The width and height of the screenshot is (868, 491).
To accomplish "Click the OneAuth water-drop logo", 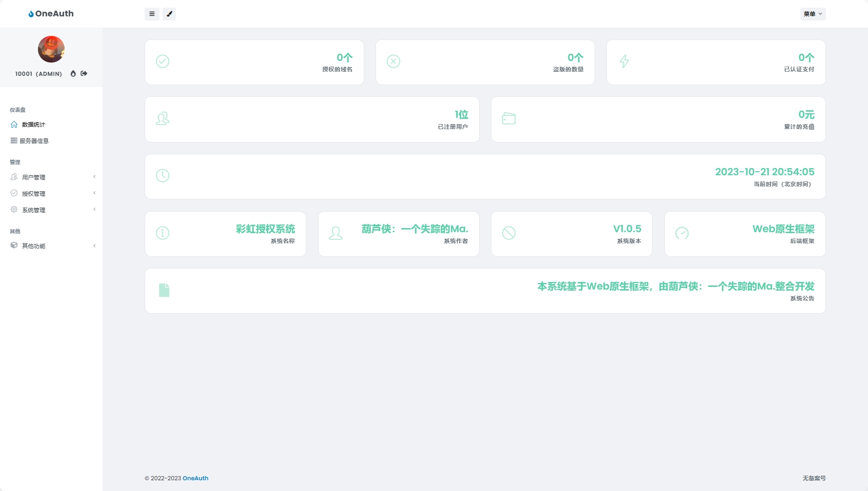I will click(31, 14).
